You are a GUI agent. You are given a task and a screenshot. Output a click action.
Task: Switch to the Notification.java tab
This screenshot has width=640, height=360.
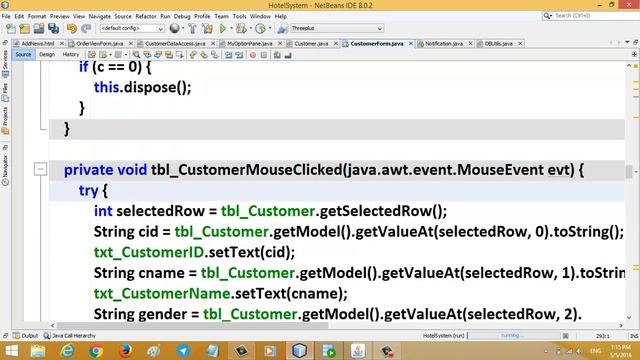coord(444,43)
